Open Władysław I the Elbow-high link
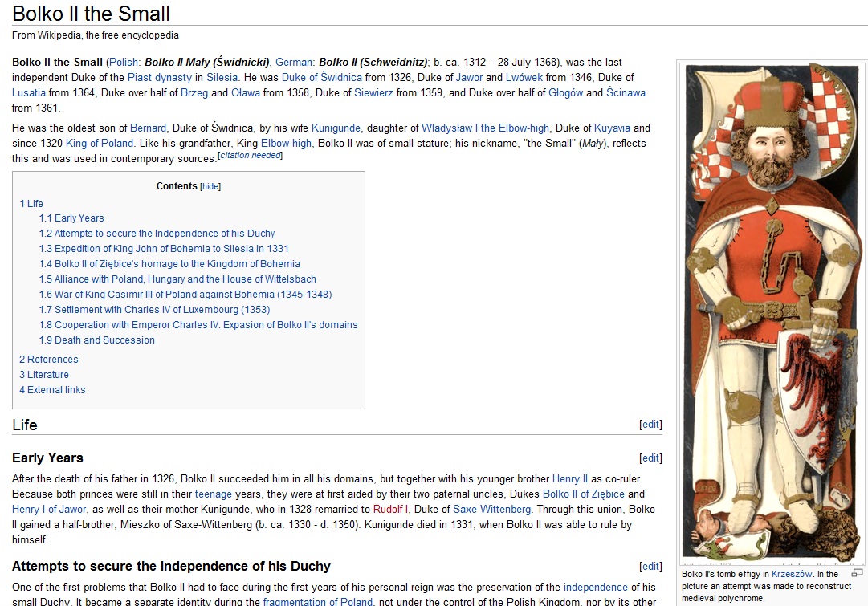Screen dimensions: 868x606 point(486,128)
